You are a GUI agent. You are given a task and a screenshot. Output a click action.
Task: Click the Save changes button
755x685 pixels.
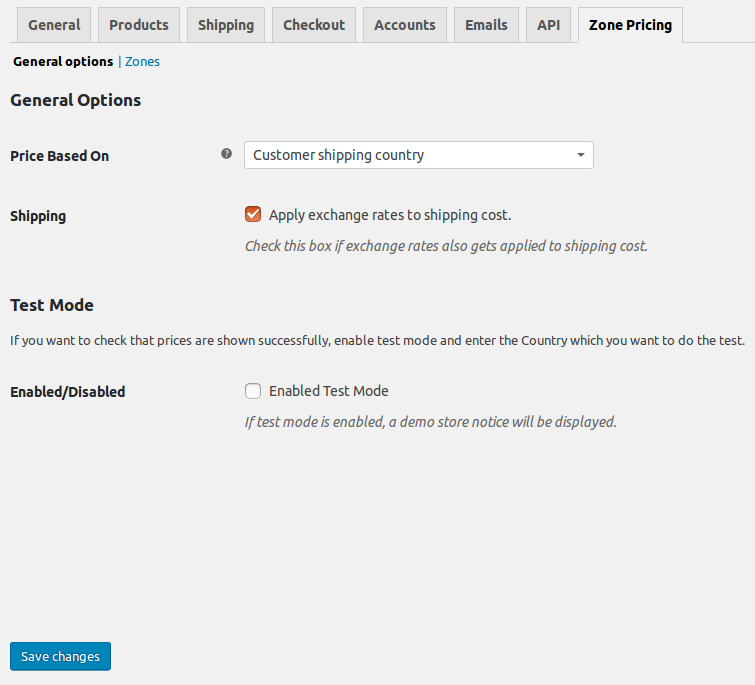60,656
